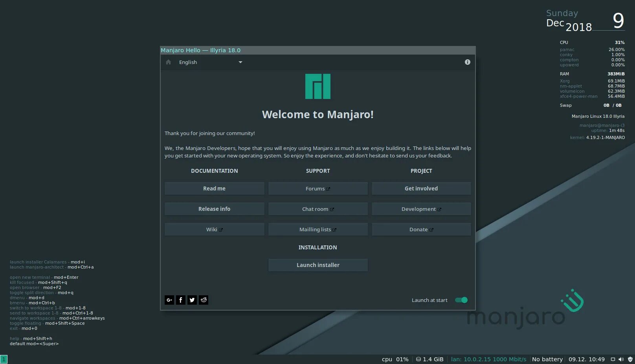635x364 pixels.
Task: Open the Wiki link
Action: click(214, 229)
